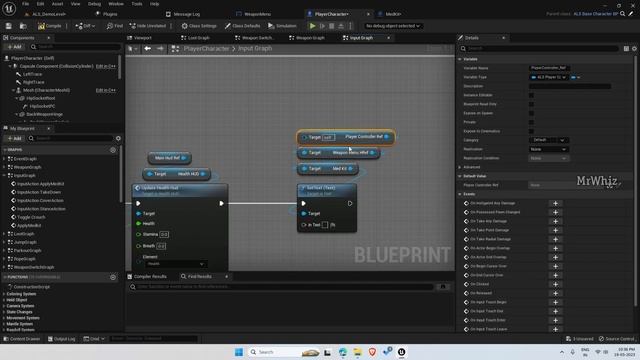Open Unreal Engine icon in taskbar
Viewport: 640px width, 360px height.
coord(401,352)
